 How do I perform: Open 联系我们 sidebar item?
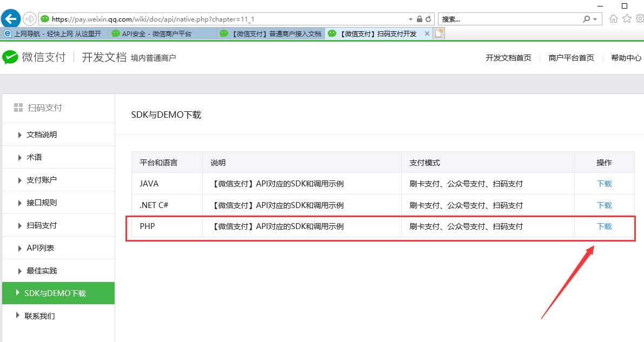click(x=58, y=316)
